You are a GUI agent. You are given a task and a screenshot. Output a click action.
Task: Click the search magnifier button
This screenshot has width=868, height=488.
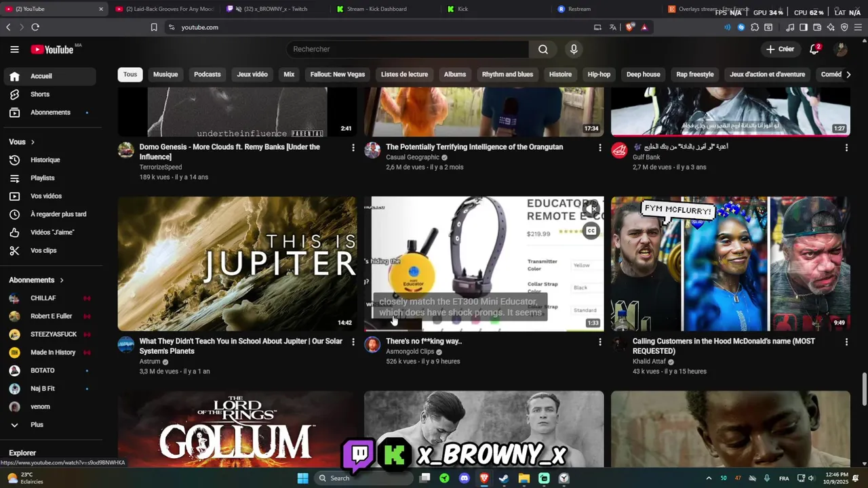click(543, 49)
